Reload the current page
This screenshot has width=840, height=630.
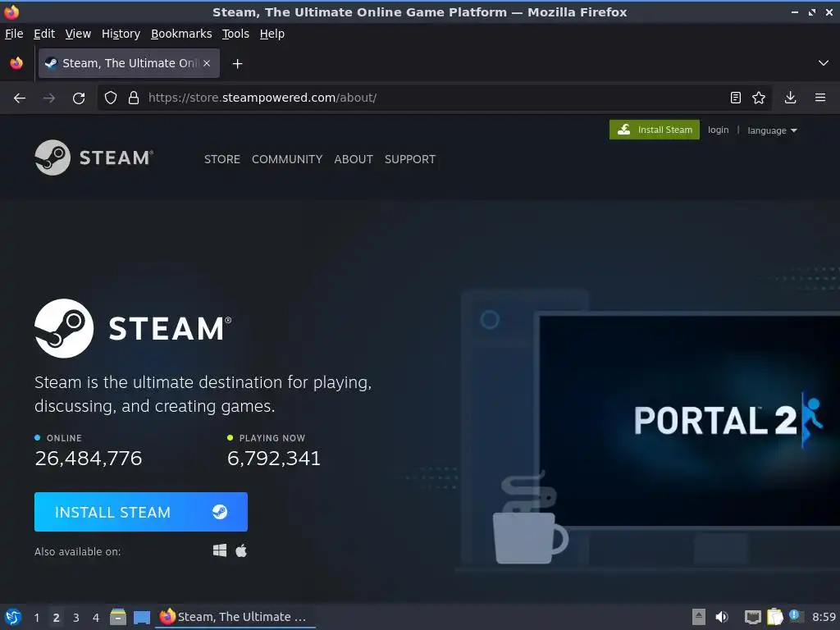click(x=79, y=98)
